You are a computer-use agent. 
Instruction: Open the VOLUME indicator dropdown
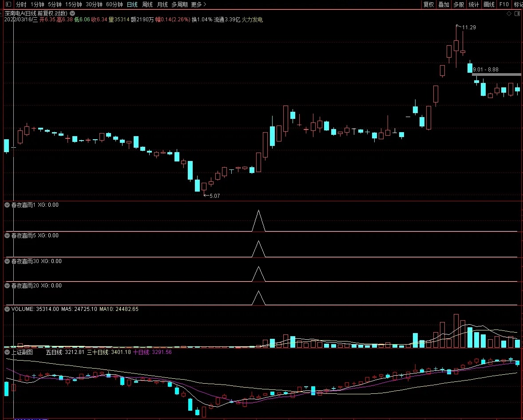pyautogui.click(x=7, y=309)
